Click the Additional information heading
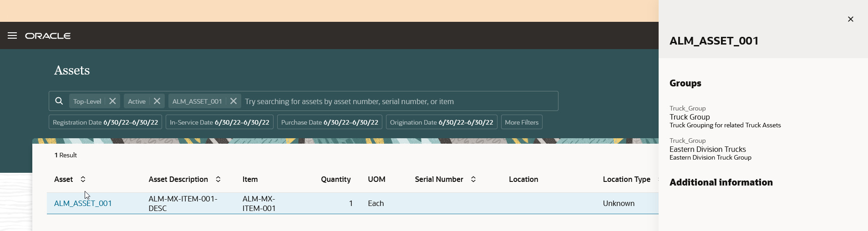Screen dimensions: 868x231 click(721, 182)
